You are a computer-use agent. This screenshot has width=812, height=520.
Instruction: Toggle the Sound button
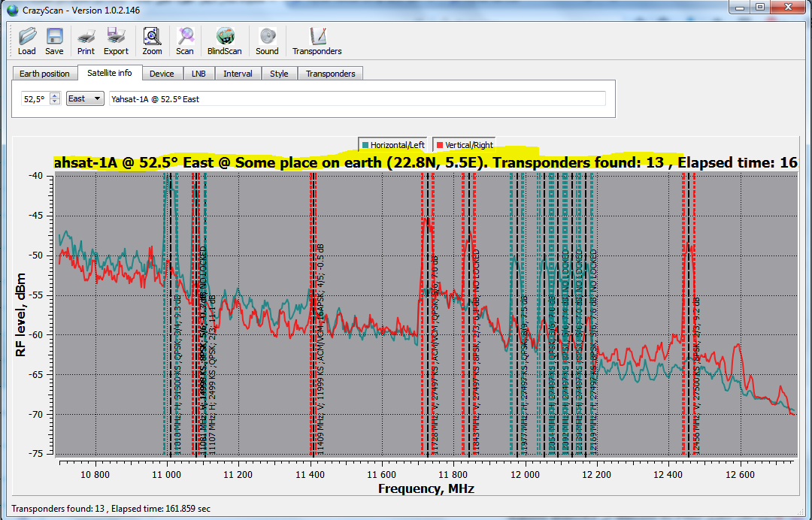(267, 41)
